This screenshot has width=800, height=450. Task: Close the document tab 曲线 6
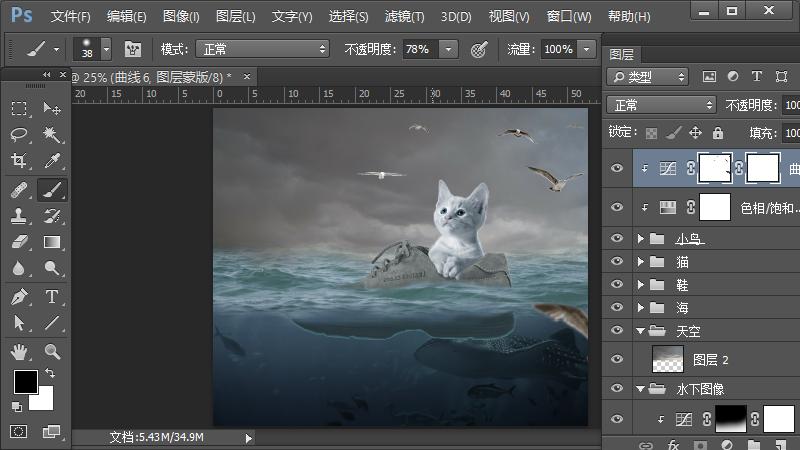coord(247,77)
